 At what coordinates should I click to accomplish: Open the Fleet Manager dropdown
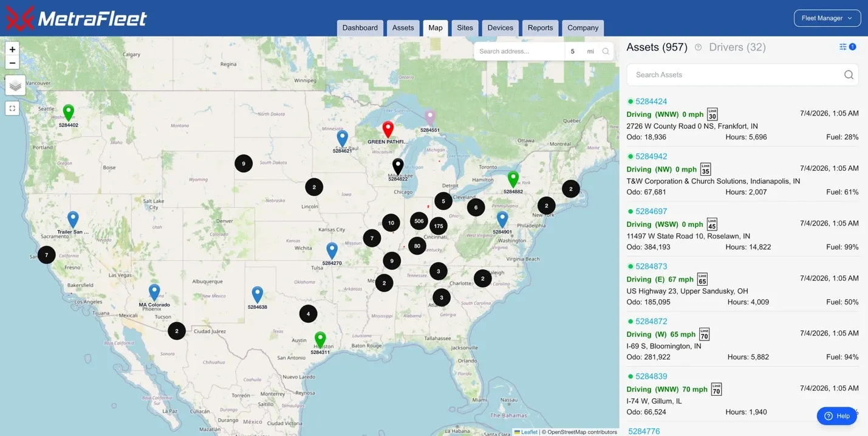click(x=827, y=18)
